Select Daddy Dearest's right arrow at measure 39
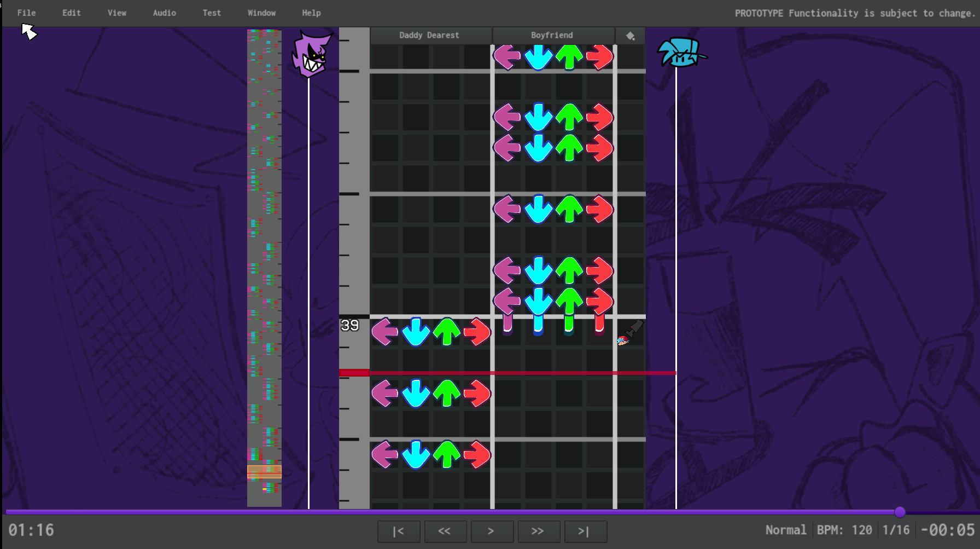 [x=477, y=332]
